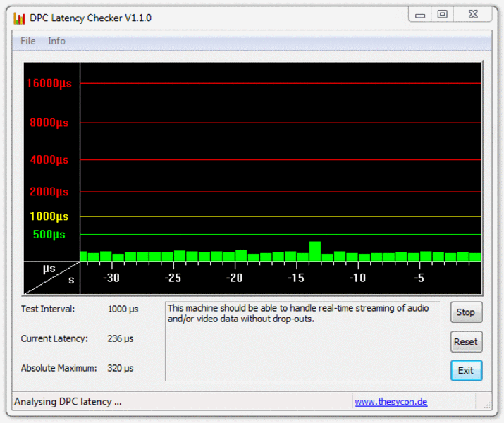Click the Exit button
This screenshot has width=504, height=423.
click(x=465, y=371)
